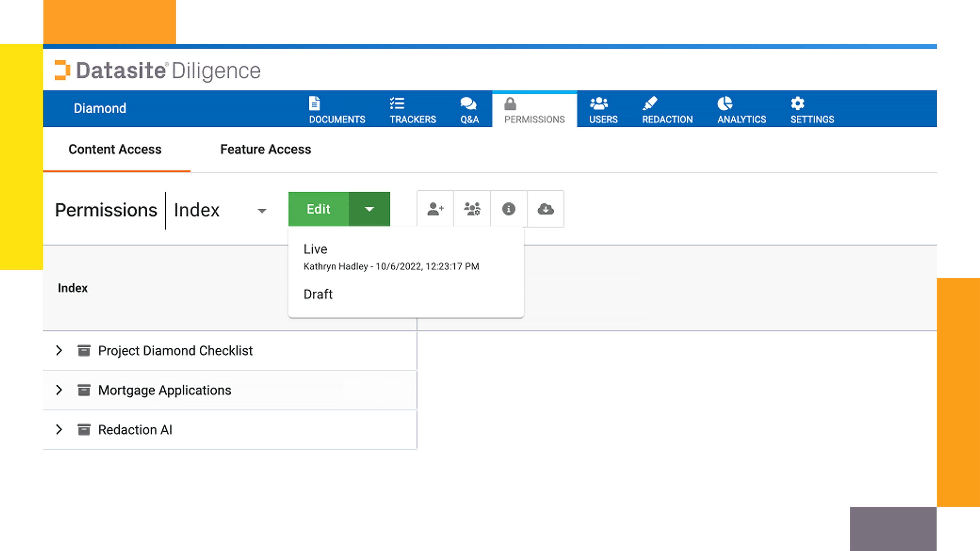
Task: Open the Redaction highlighter section
Action: (667, 110)
